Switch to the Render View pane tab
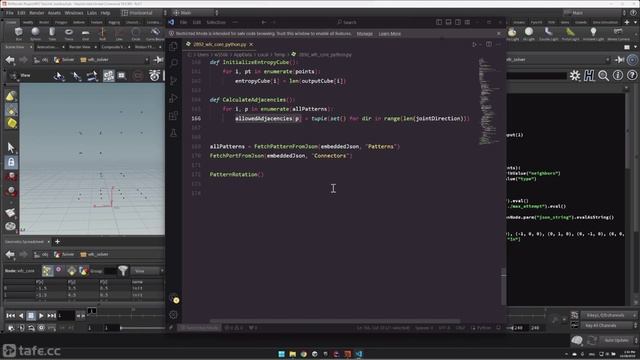The image size is (640, 360). 80,47
